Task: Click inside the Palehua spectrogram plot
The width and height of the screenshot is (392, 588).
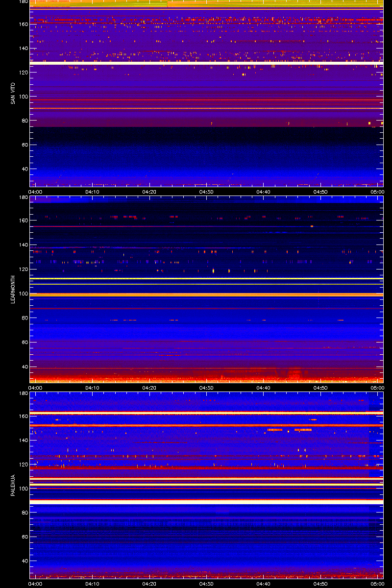Action: click(206, 485)
